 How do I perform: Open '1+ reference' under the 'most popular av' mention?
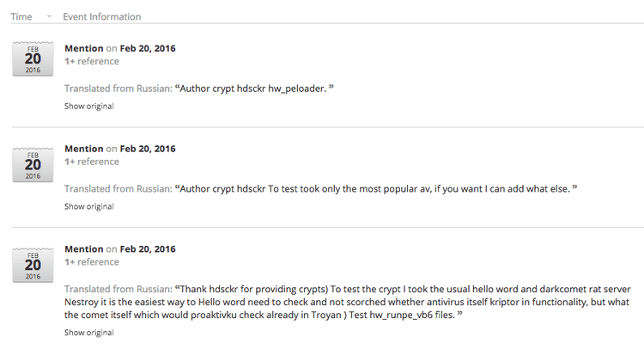92,162
